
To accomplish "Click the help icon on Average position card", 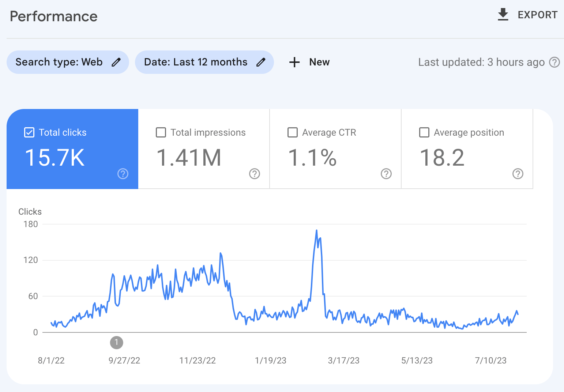I will (x=518, y=174).
